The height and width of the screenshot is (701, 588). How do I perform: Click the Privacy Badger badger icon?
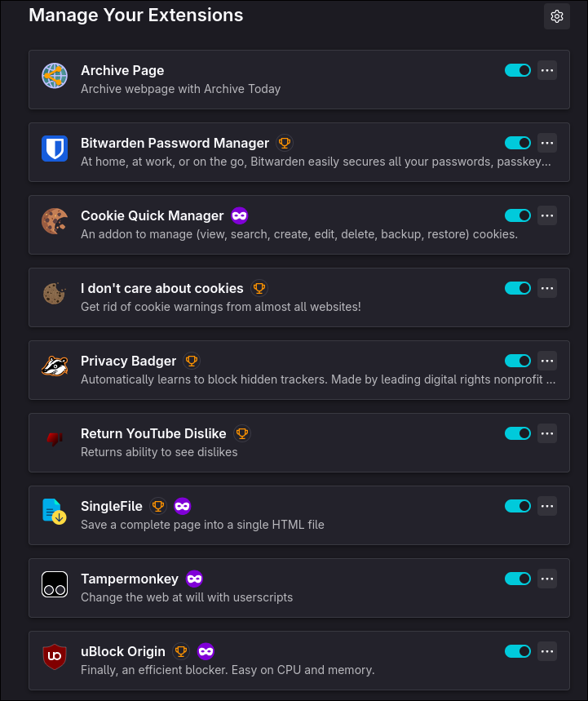click(55, 366)
